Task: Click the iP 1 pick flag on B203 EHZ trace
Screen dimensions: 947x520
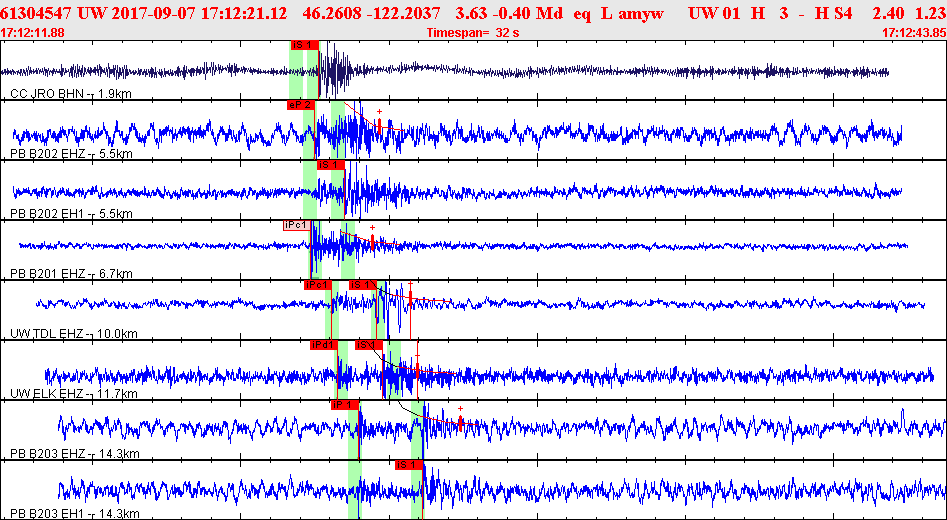Action: (x=345, y=405)
